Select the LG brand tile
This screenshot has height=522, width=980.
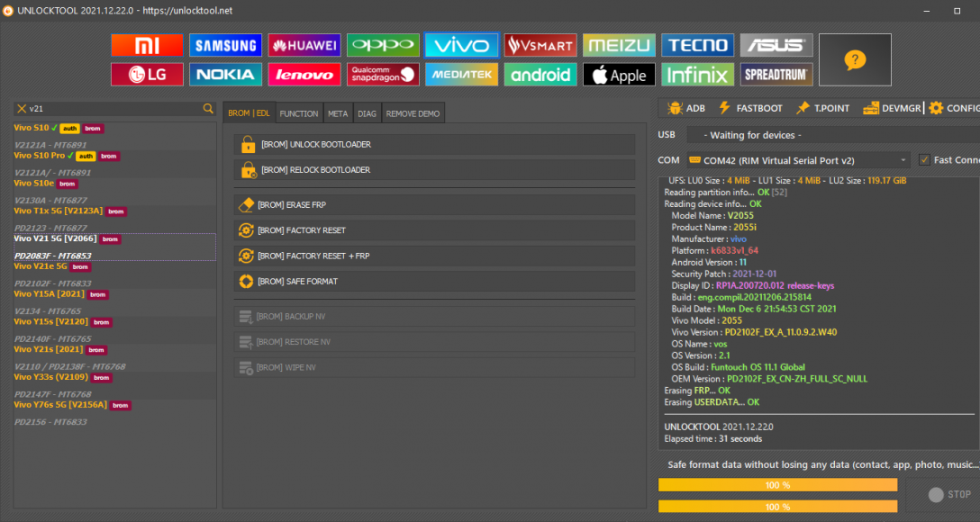(147, 75)
